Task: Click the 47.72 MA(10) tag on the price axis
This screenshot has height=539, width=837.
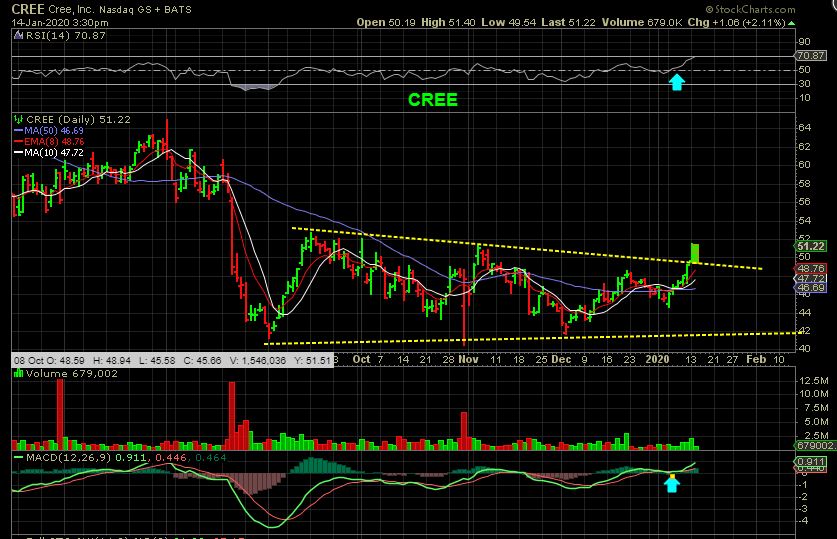Action: (x=811, y=279)
